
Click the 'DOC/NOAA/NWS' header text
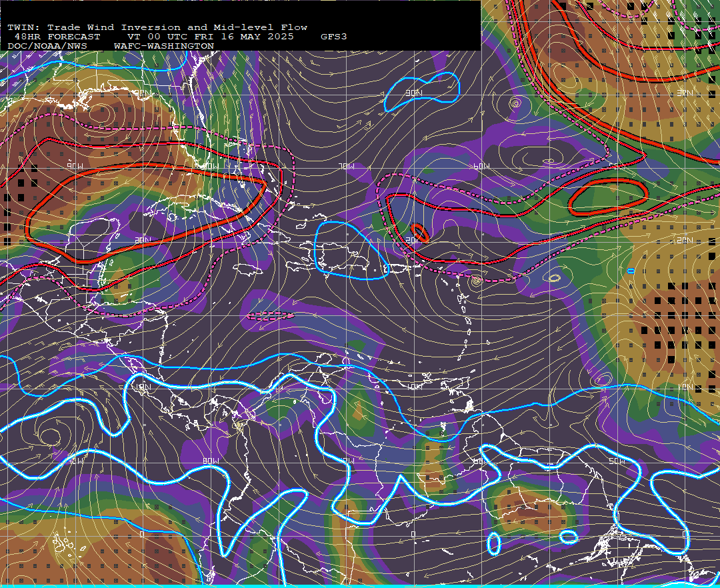click(x=47, y=47)
